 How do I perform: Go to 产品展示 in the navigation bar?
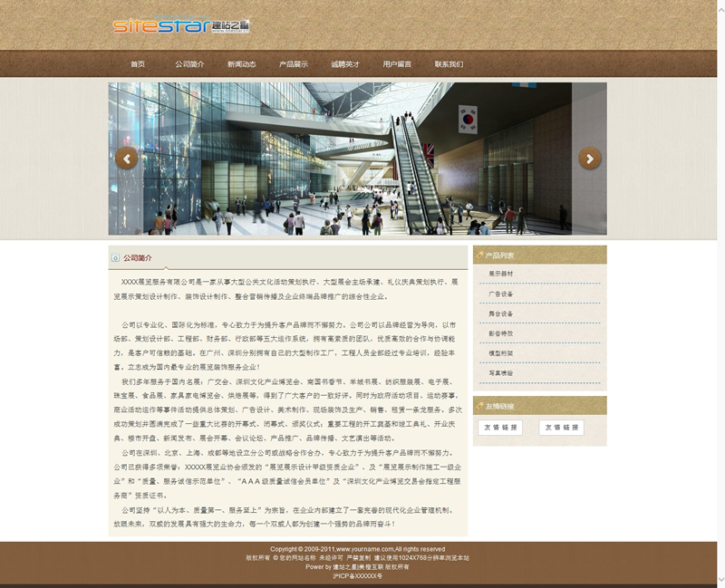pyautogui.click(x=293, y=64)
